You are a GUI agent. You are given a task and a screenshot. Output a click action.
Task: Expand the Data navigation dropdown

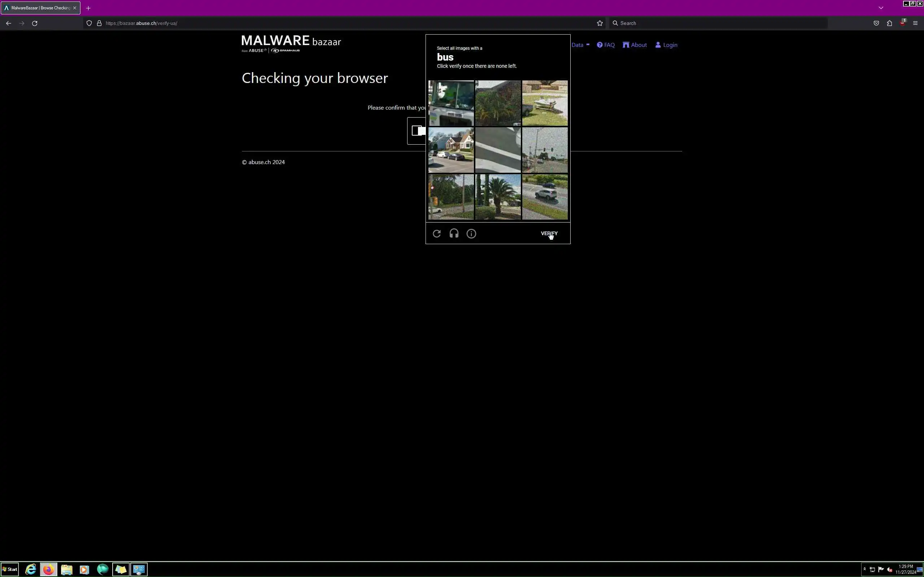580,45
